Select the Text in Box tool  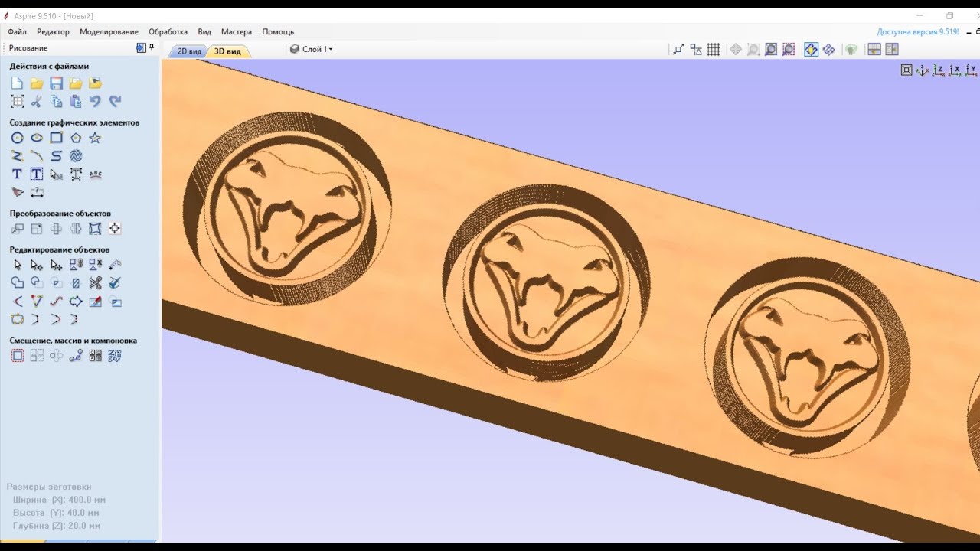[x=37, y=174]
